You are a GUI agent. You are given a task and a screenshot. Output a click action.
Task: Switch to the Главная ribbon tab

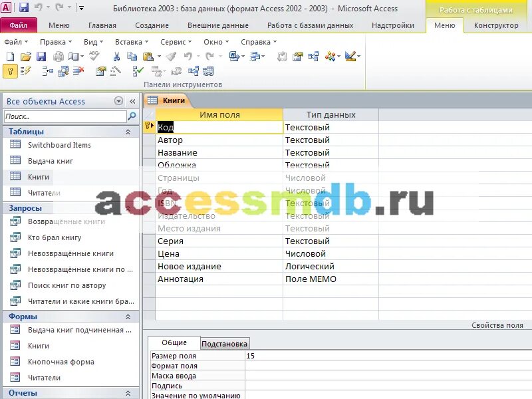102,25
